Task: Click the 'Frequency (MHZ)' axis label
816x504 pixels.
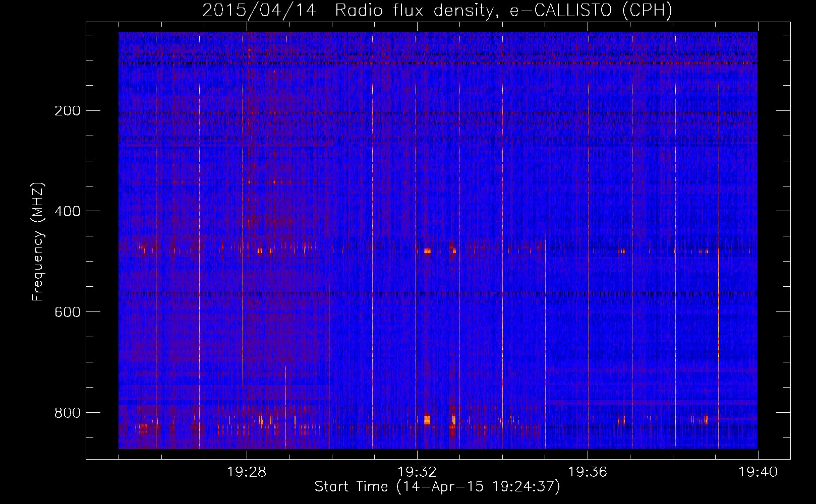Action: (x=38, y=241)
